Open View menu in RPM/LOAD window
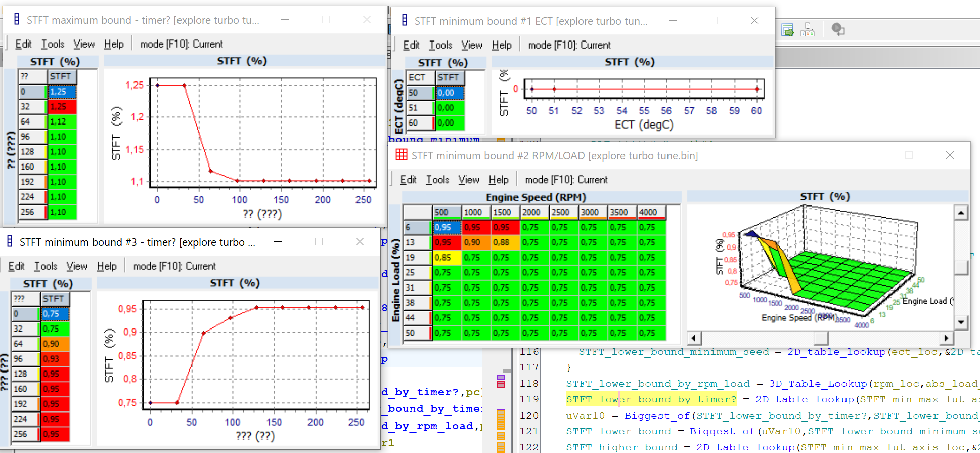Image resolution: width=980 pixels, height=453 pixels. (469, 180)
